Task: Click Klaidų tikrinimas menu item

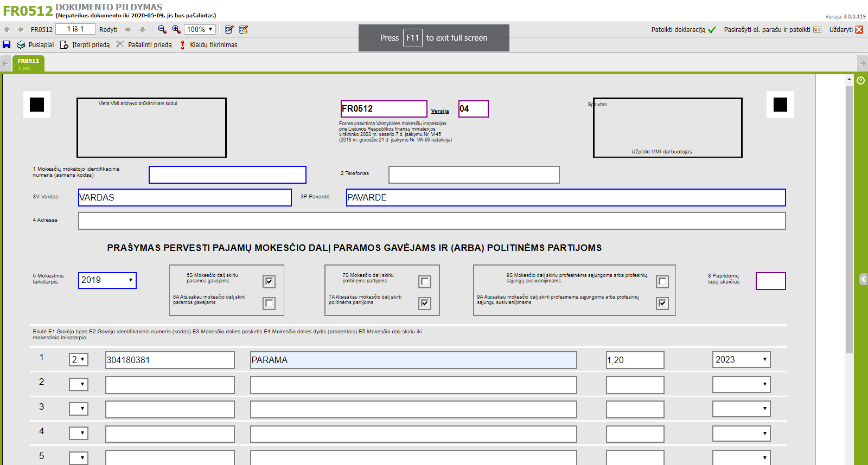Action: pos(214,45)
